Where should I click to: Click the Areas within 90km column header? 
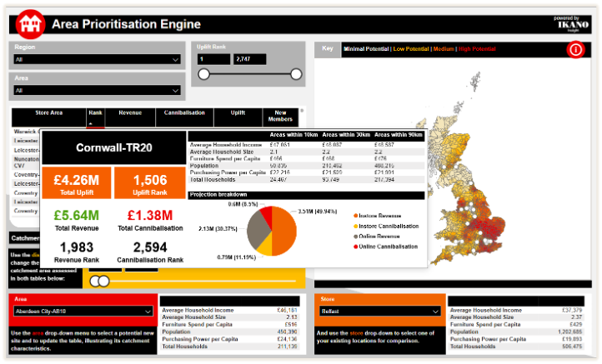click(398, 135)
